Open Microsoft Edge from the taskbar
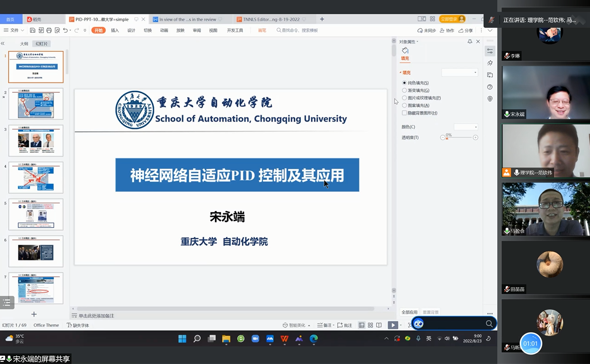 (x=314, y=338)
